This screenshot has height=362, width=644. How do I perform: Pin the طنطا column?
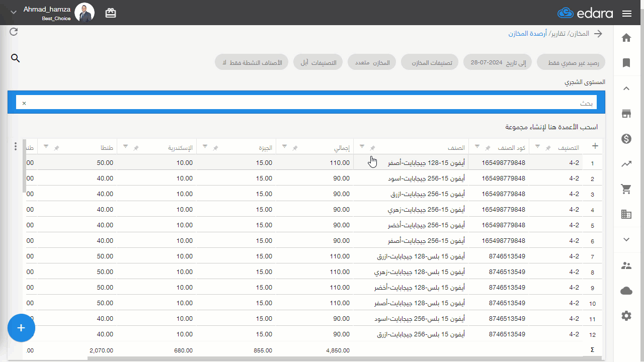click(56, 148)
